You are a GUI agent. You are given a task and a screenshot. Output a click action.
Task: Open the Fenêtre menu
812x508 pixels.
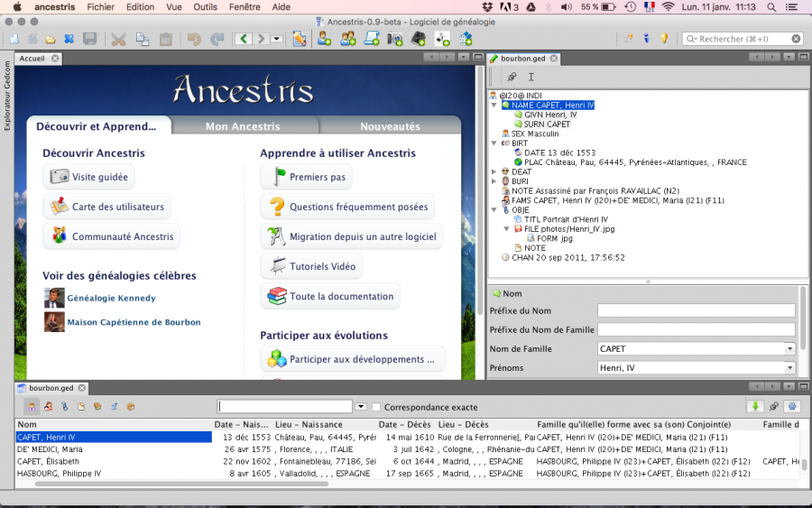[x=245, y=6]
